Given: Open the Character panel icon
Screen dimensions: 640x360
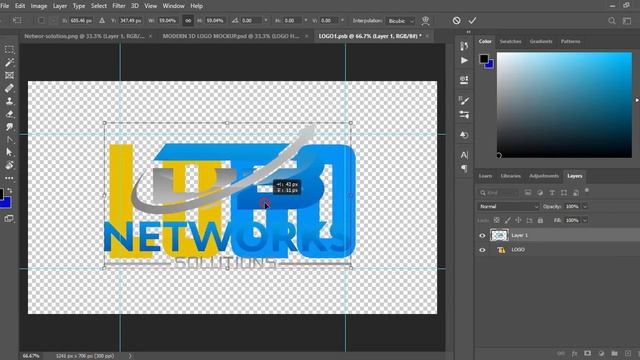Looking at the screenshot, I should 464,155.
